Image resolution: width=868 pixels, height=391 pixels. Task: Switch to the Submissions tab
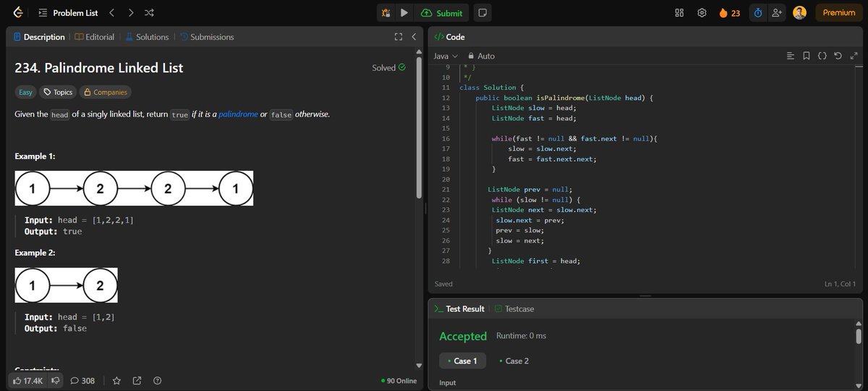coord(207,37)
